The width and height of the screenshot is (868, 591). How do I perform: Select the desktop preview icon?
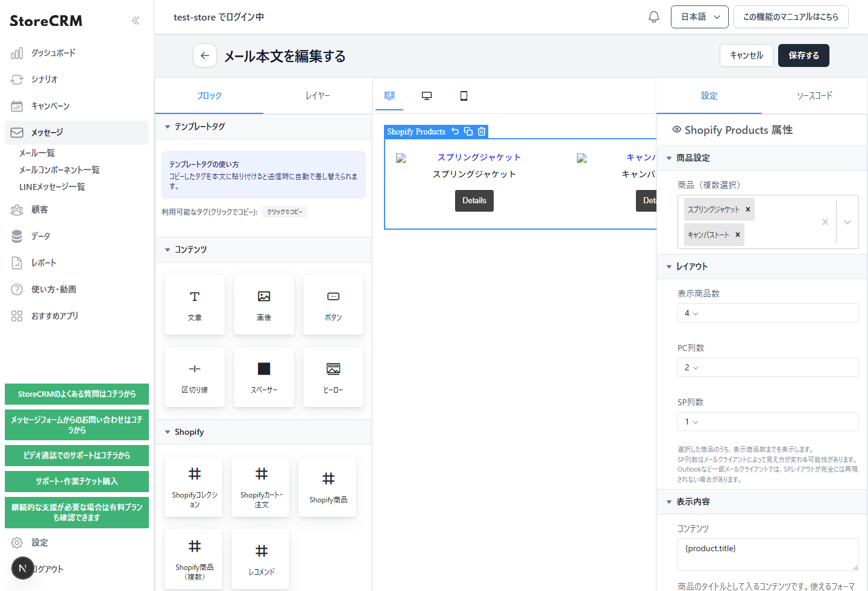[427, 96]
